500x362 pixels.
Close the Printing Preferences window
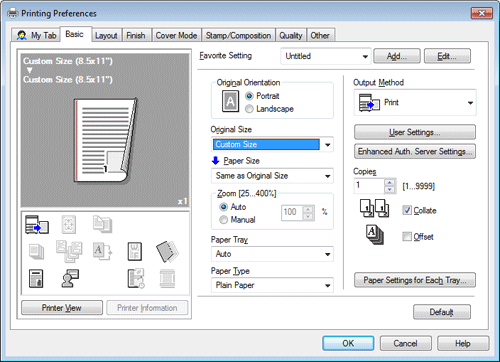point(482,13)
